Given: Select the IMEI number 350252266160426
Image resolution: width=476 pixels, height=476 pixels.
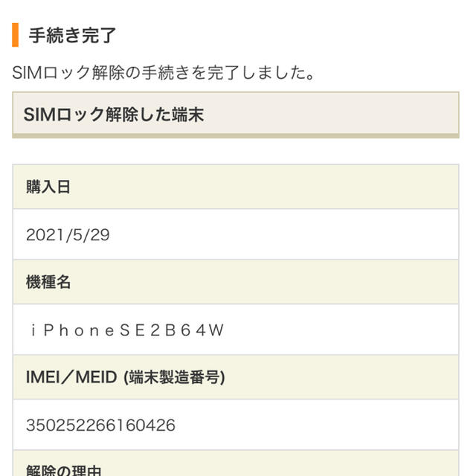Looking at the screenshot, I should click(101, 425).
